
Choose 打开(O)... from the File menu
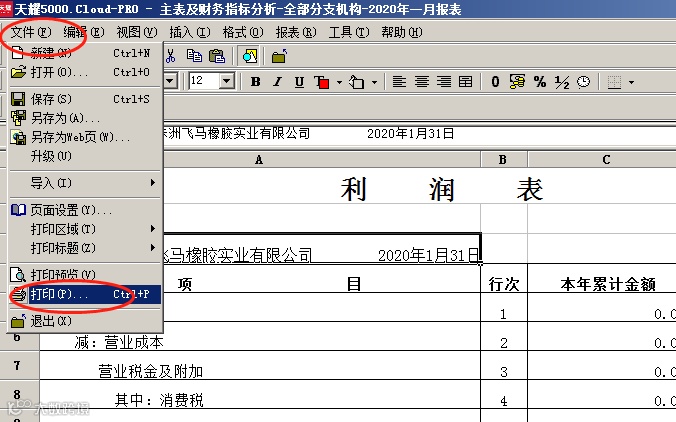85,72
